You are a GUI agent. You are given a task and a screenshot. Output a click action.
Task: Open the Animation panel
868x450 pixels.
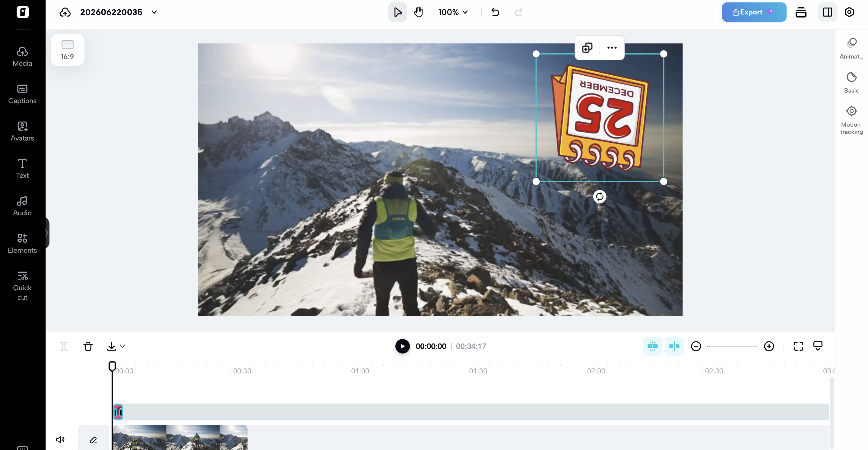click(851, 49)
